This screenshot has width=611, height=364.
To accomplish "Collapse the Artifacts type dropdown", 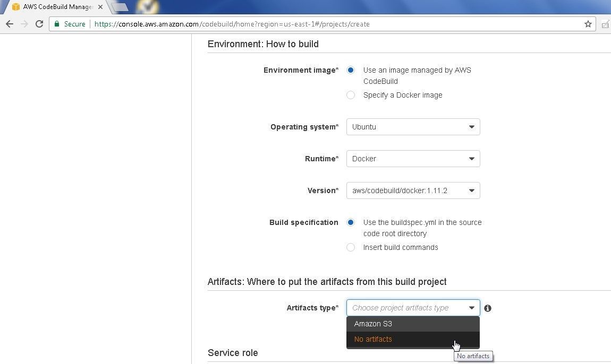I will (x=413, y=308).
